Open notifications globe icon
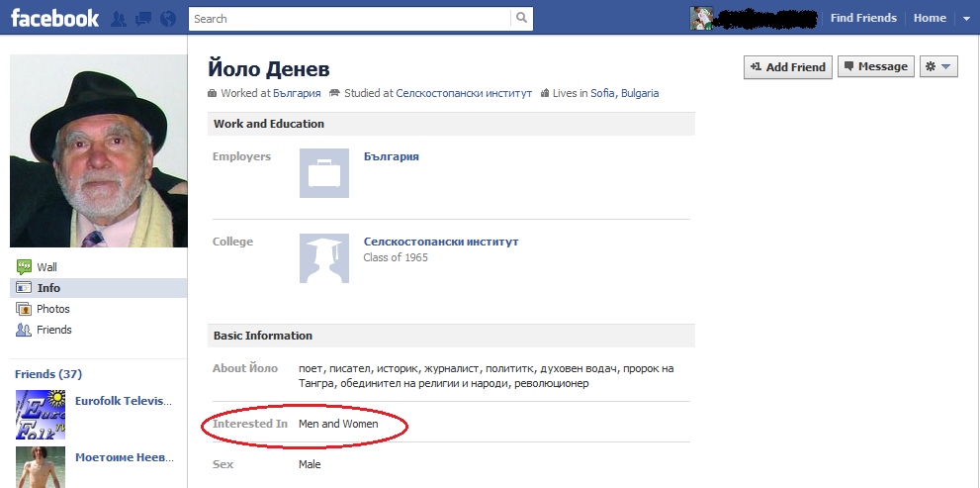This screenshot has width=980, height=488. coord(168,19)
